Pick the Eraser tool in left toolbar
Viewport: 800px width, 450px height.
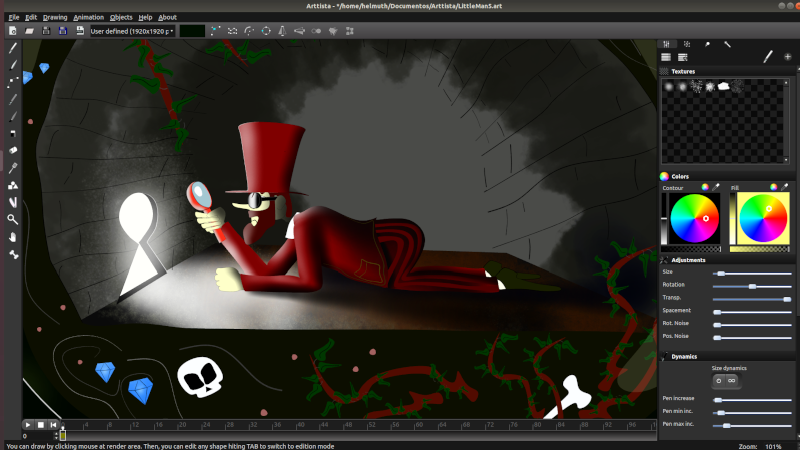click(x=13, y=150)
